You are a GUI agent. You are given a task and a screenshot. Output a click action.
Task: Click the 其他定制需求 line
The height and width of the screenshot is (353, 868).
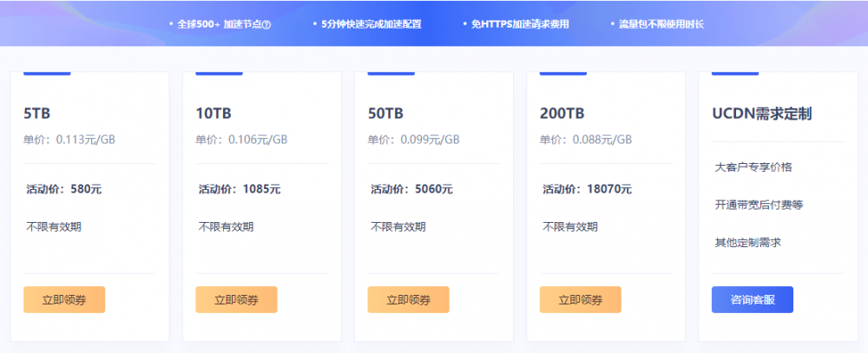pyautogui.click(x=748, y=242)
